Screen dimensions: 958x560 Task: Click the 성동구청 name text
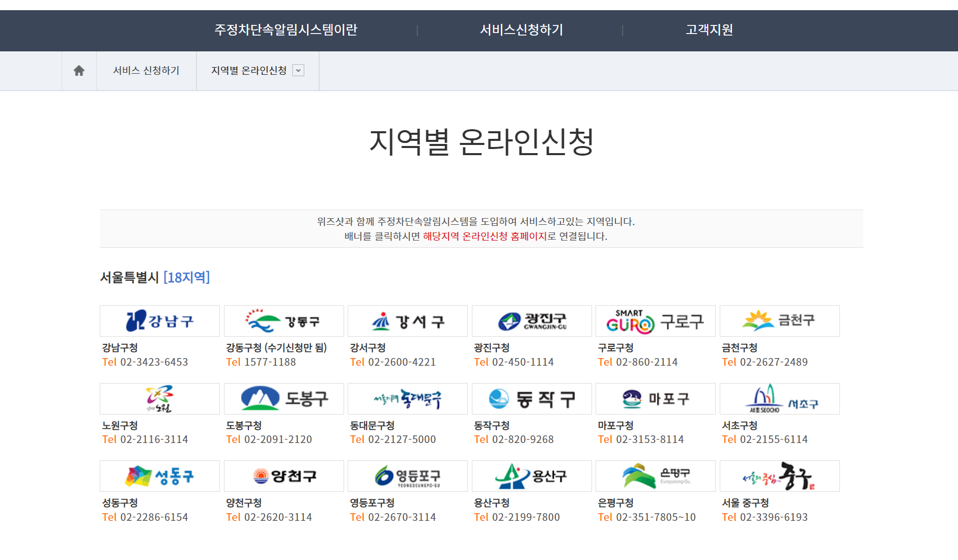[x=120, y=503]
